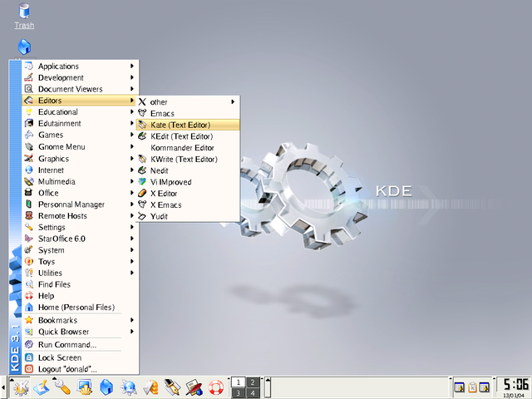Screen dimensions: 532x399
Task: Open the Graphics menu category
Action: (80, 159)
